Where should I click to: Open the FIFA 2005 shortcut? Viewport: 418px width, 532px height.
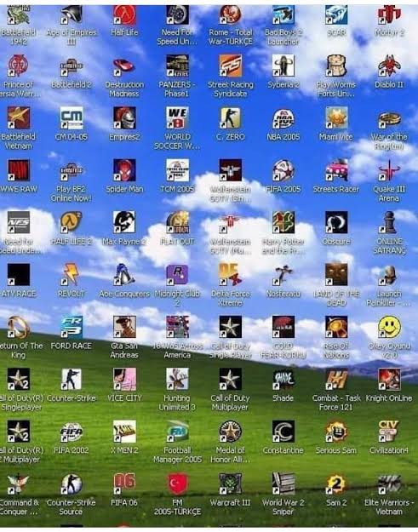[283, 170]
